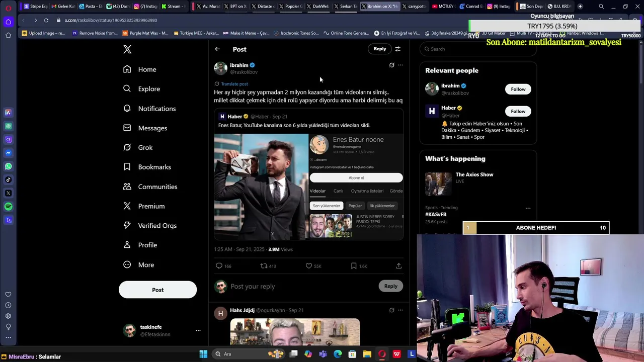The image size is (644, 362).
Task: Click the white Post button in sidebar
Action: click(157, 290)
